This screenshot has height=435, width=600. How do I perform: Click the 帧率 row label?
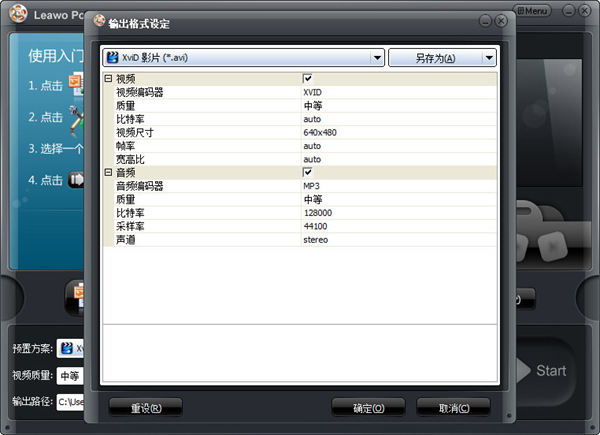coord(126,146)
